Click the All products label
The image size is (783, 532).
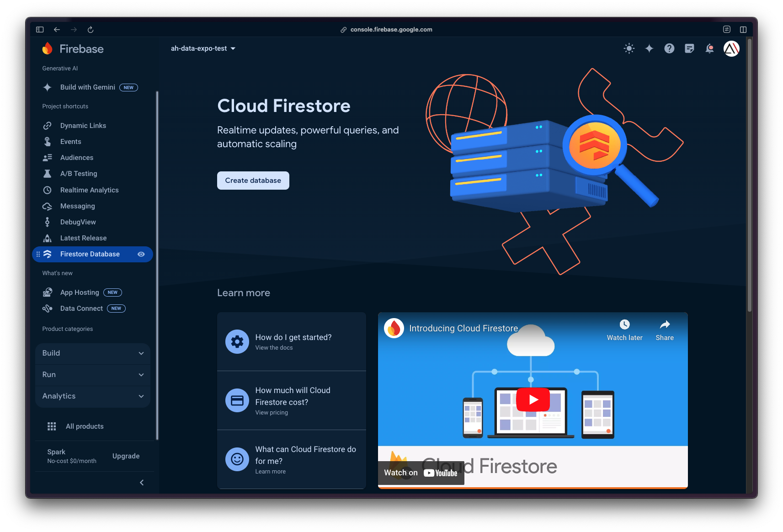85,426
